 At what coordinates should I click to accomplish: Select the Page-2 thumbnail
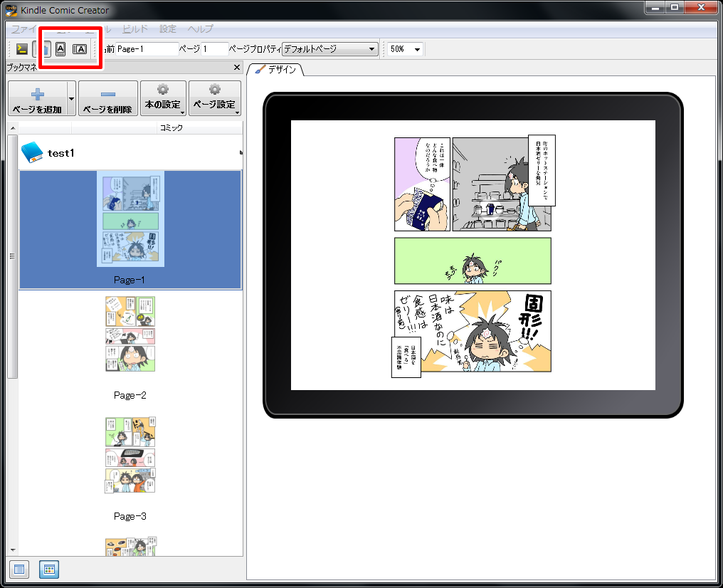click(x=130, y=334)
